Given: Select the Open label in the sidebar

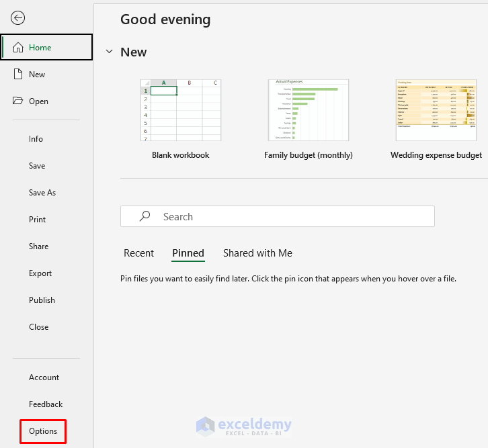Looking at the screenshot, I should click(38, 101).
